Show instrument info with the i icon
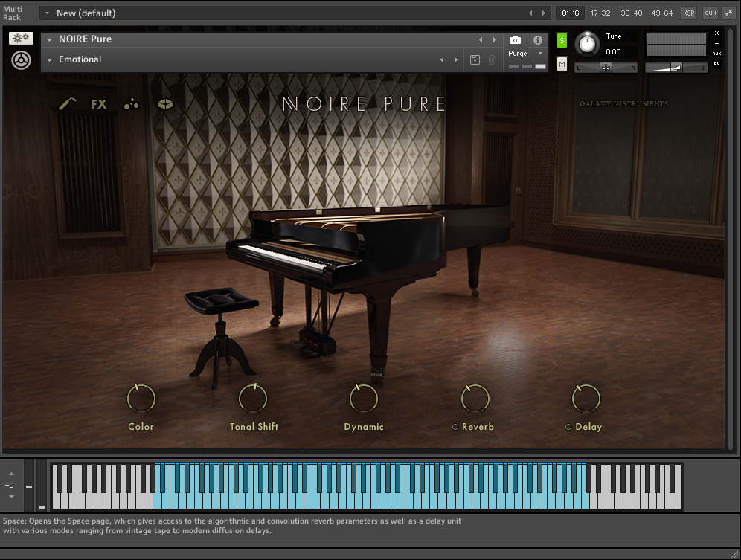741x560 pixels. coord(538,40)
